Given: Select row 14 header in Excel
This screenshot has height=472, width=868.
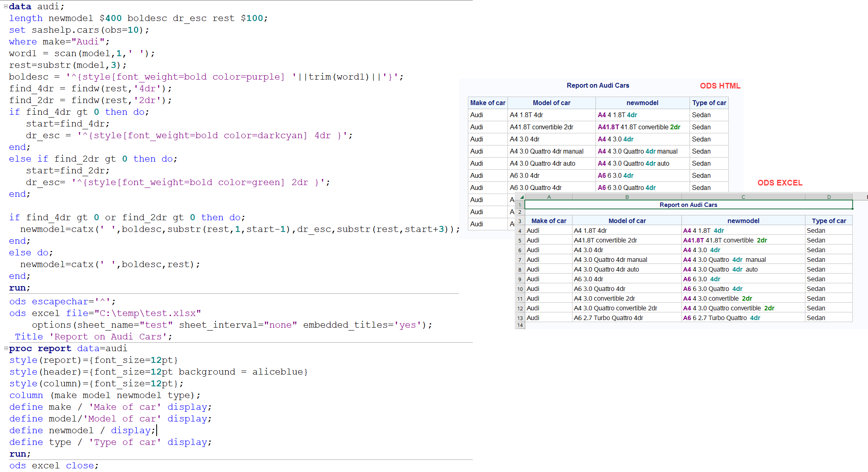Looking at the screenshot, I should tap(520, 325).
